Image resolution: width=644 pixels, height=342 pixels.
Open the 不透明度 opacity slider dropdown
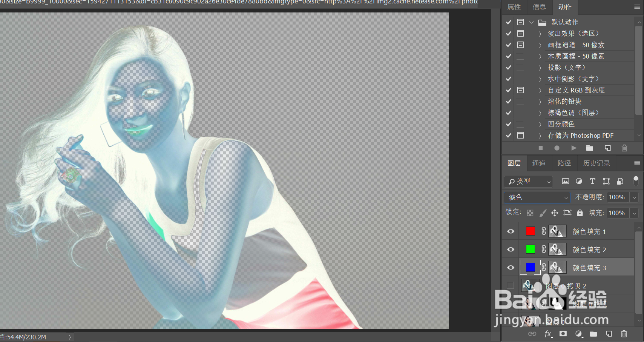pyautogui.click(x=634, y=197)
